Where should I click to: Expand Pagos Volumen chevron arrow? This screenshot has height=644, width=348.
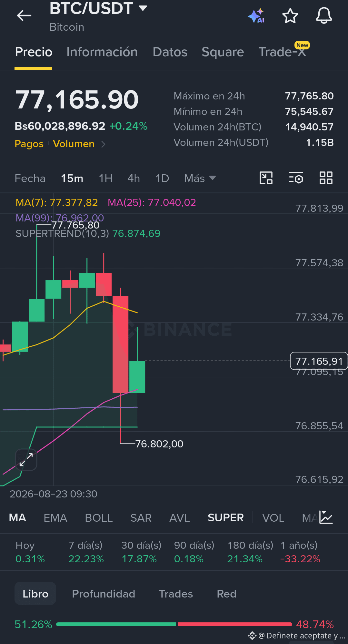coord(103,144)
